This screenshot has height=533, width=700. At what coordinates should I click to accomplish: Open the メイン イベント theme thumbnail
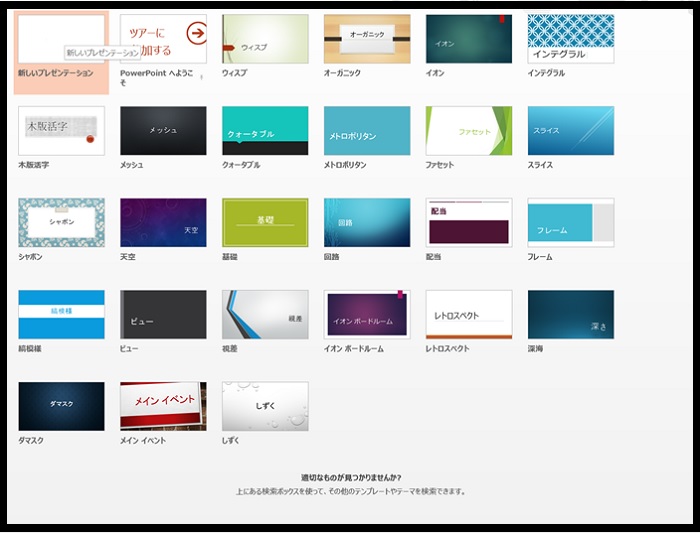click(x=163, y=406)
